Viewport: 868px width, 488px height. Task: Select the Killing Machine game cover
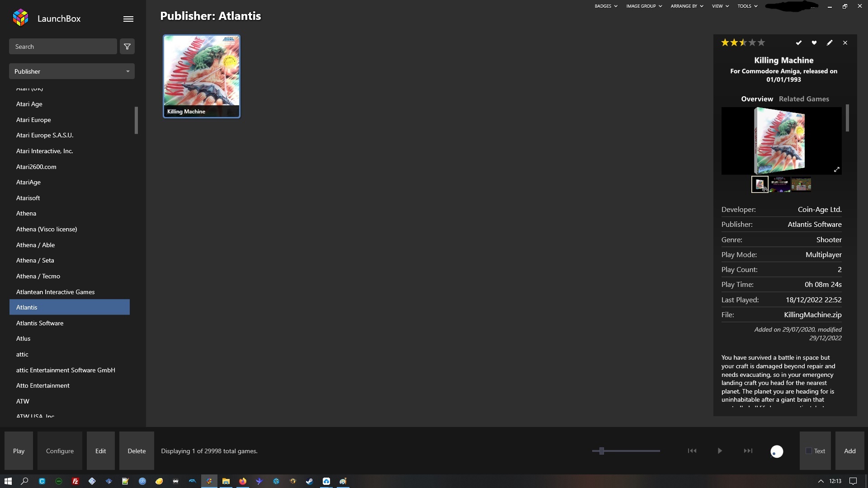pyautogui.click(x=202, y=76)
